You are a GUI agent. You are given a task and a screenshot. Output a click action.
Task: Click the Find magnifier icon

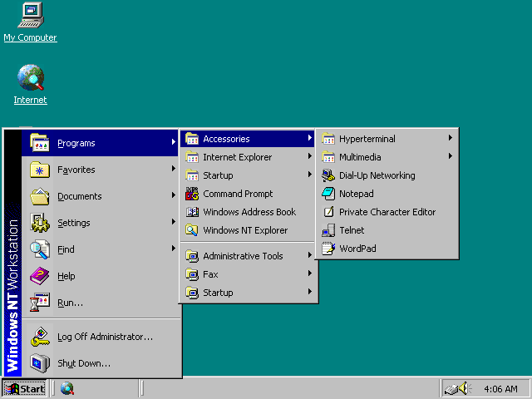pyautogui.click(x=40, y=249)
